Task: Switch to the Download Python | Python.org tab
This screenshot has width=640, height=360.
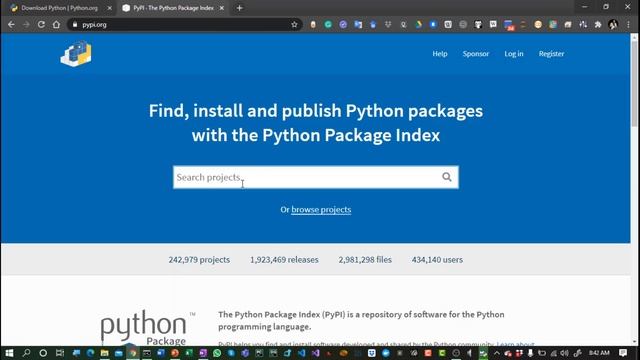Action: click(59, 8)
